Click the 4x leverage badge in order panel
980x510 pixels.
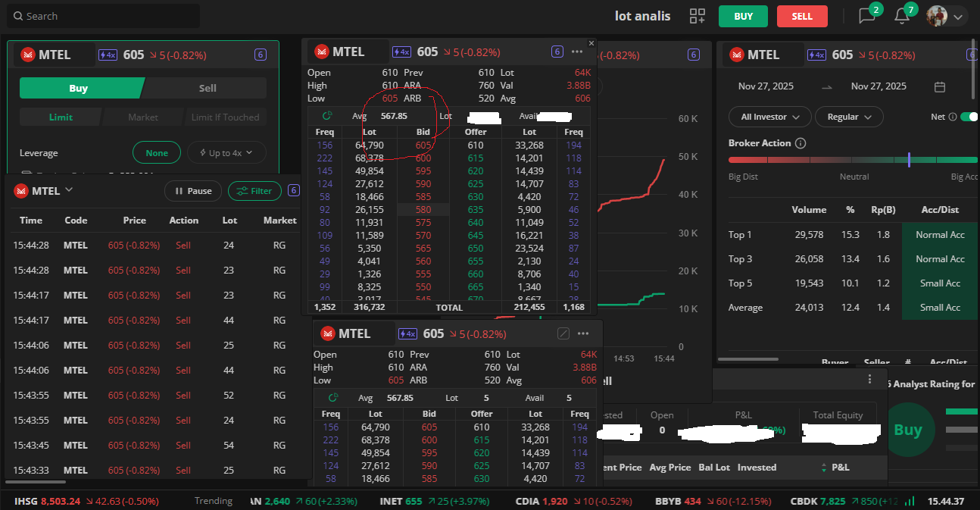(108, 55)
